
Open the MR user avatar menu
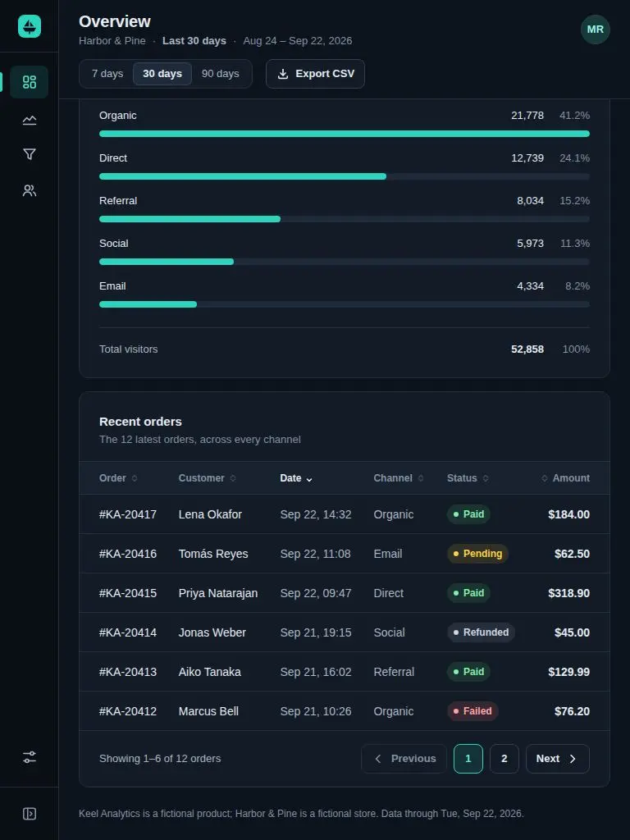point(596,30)
